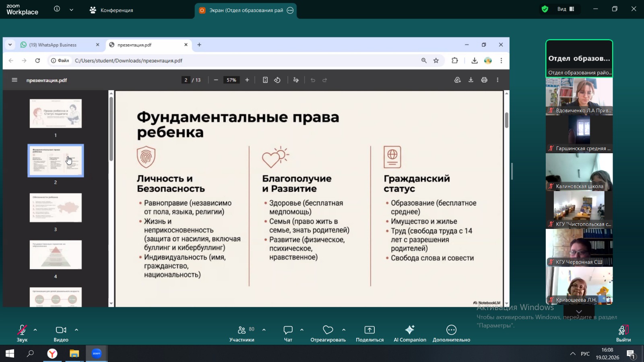Expand audio options arrow next to Звук

coord(35,330)
